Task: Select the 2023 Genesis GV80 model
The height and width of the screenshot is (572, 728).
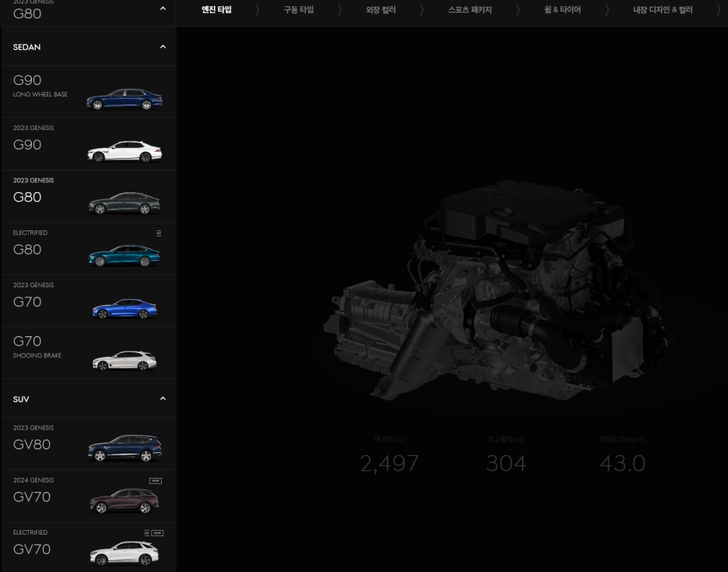Action: click(x=88, y=444)
